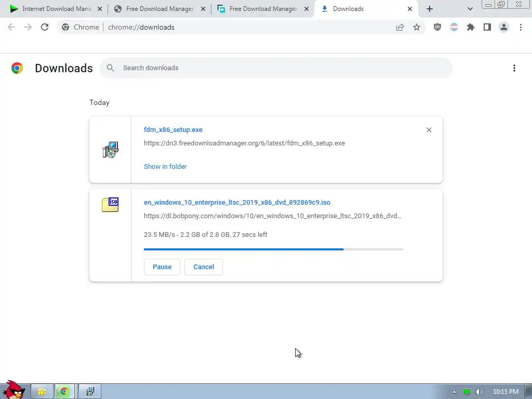
Task: Open the Extensions puzzle-piece menu
Action: point(471,27)
